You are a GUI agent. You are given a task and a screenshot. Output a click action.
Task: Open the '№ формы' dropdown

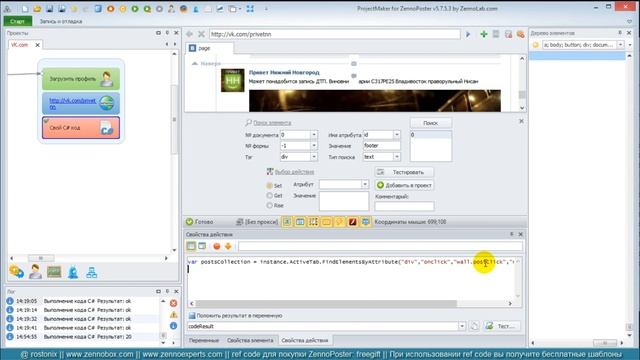click(314, 146)
